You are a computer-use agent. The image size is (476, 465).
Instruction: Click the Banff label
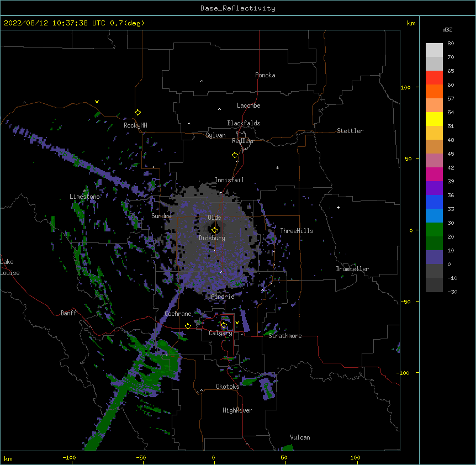pyautogui.click(x=68, y=313)
